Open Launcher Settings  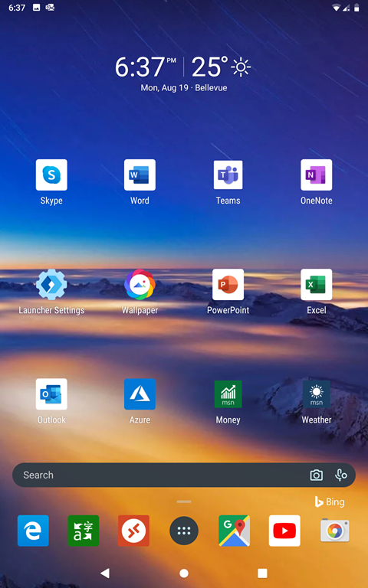click(x=51, y=285)
